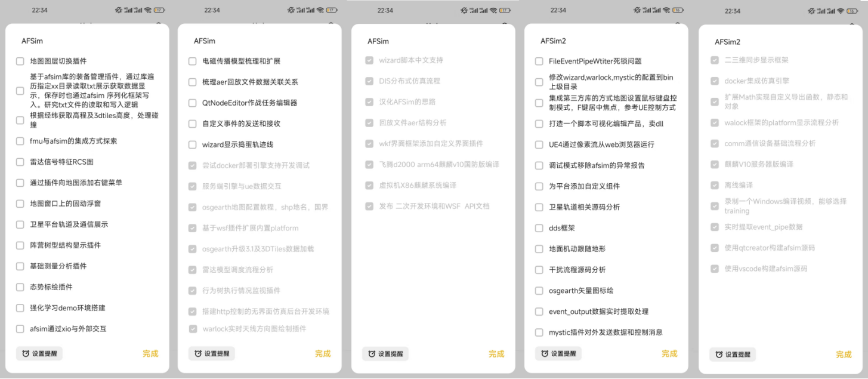Check the dds框架 checkbox
The width and height of the screenshot is (868, 379).
539,228
